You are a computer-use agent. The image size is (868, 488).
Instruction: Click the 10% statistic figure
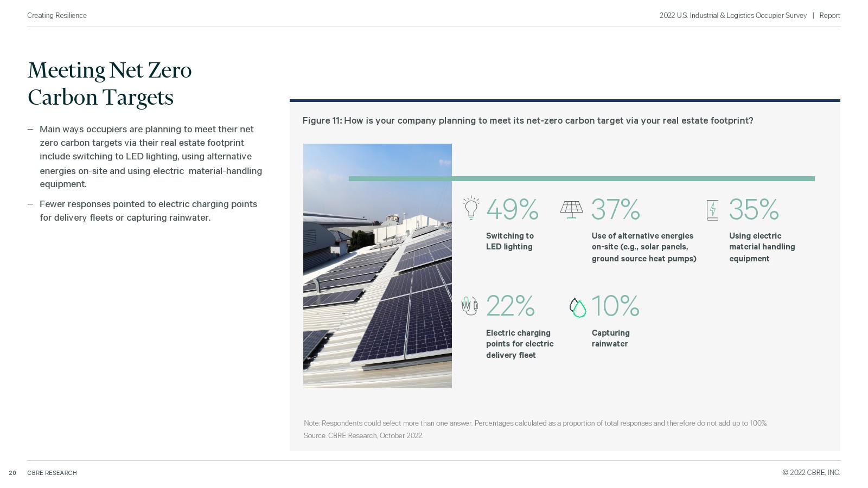click(615, 306)
